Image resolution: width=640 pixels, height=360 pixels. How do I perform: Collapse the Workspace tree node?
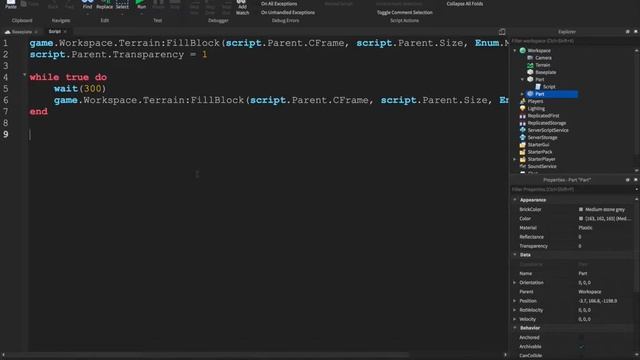[515, 51]
